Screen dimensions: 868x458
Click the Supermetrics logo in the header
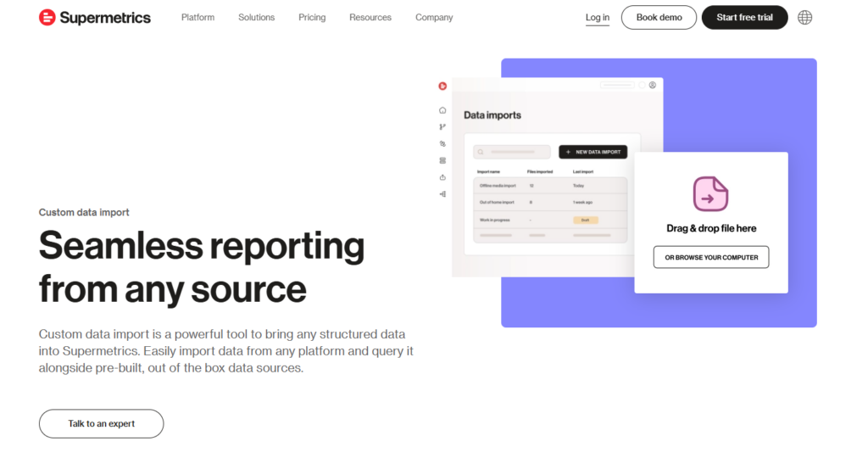pos(95,18)
